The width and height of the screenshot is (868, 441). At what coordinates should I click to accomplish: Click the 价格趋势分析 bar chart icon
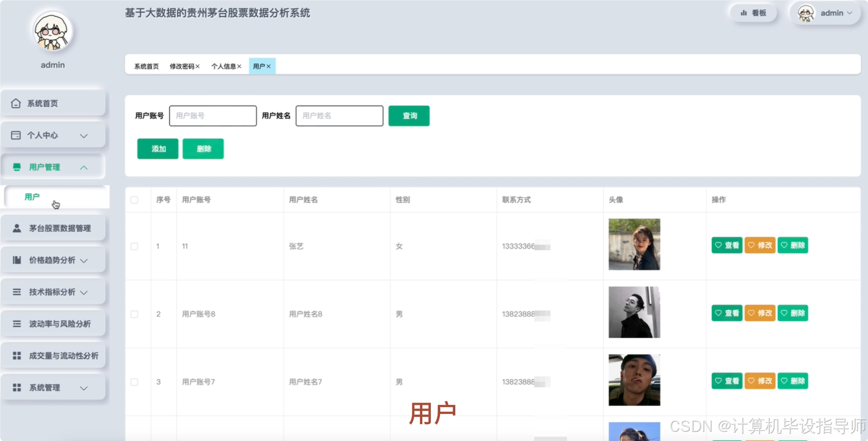click(x=16, y=260)
